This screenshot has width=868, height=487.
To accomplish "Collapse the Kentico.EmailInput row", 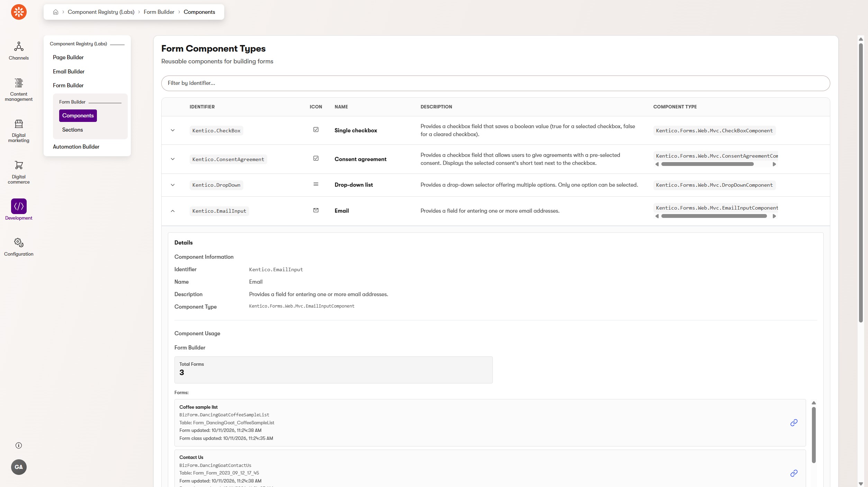I will [173, 211].
